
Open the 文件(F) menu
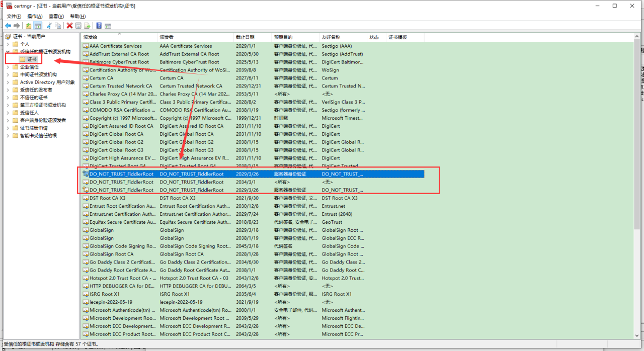point(14,16)
